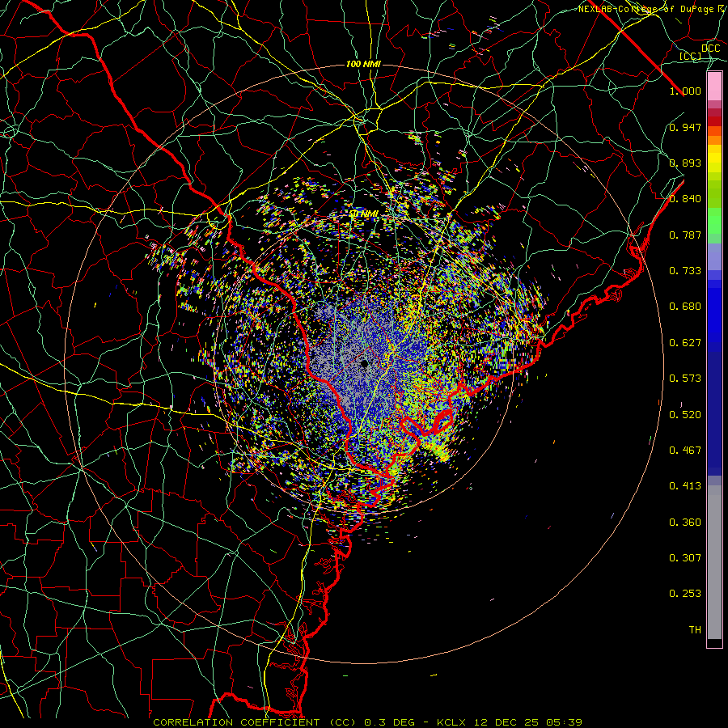The image size is (728, 728).
Task: Click the TH threshold label on legend
Action: click(695, 630)
